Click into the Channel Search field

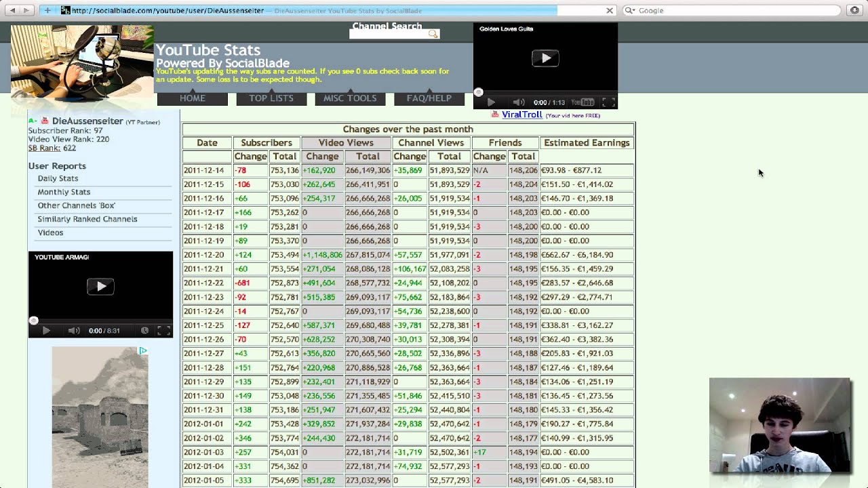click(389, 34)
